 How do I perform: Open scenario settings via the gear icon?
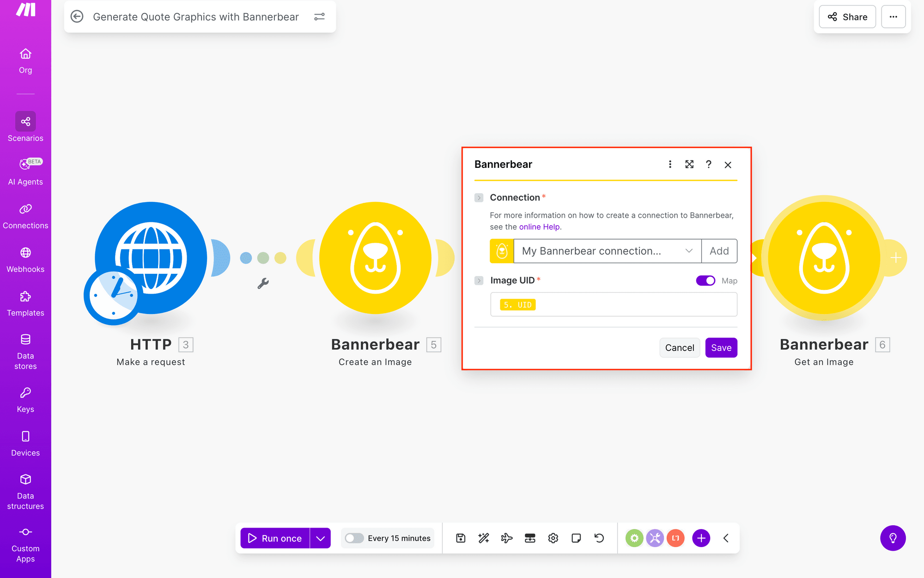553,538
